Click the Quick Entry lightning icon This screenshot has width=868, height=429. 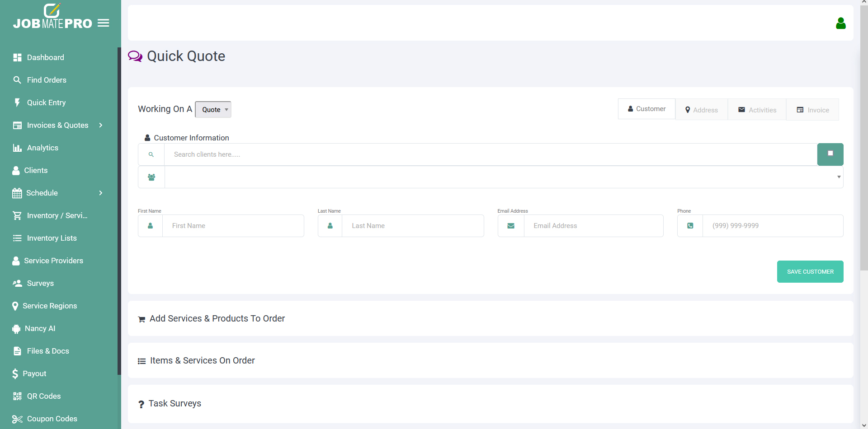tap(17, 103)
